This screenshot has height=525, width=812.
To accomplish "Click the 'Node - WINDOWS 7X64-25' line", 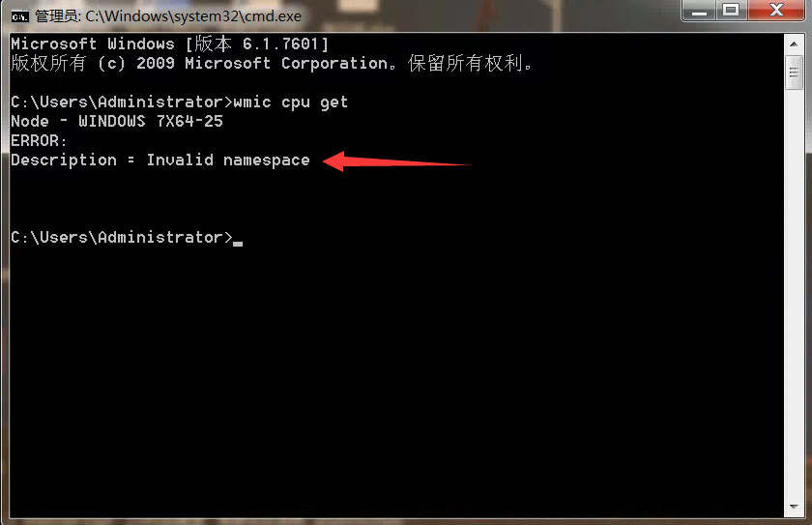I will pyautogui.click(x=117, y=121).
